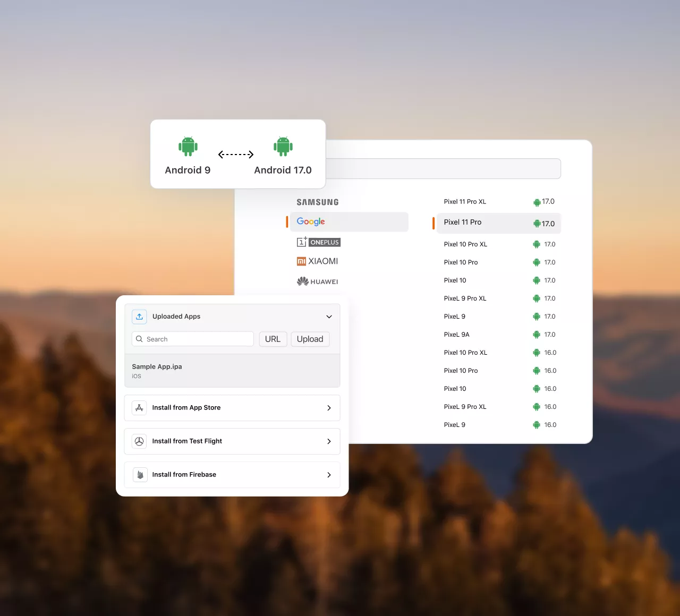Choose Pixel 10 on 16.0
This screenshot has height=616, width=680.
click(x=499, y=389)
